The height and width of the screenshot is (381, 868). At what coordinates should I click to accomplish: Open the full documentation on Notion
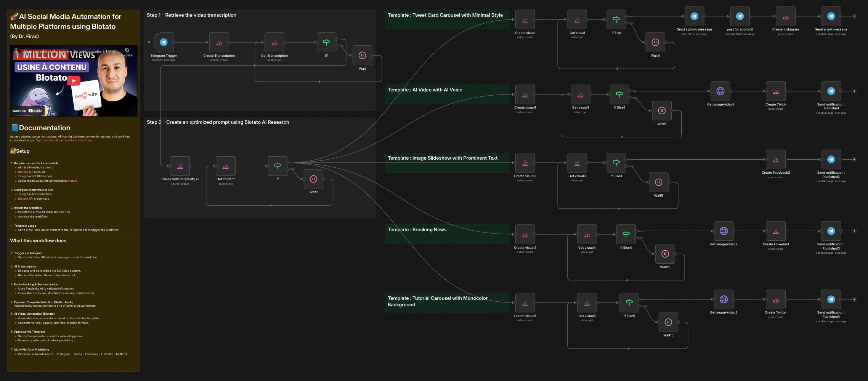(66, 140)
